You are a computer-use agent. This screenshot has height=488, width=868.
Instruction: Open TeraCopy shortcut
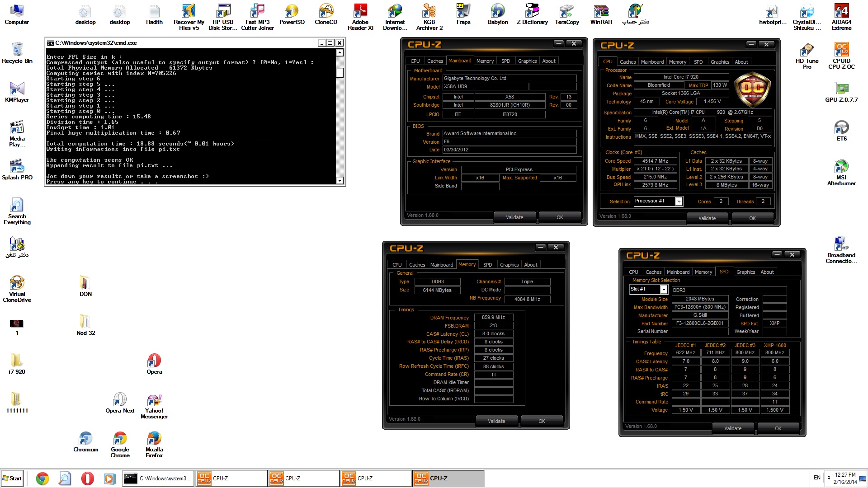click(567, 14)
